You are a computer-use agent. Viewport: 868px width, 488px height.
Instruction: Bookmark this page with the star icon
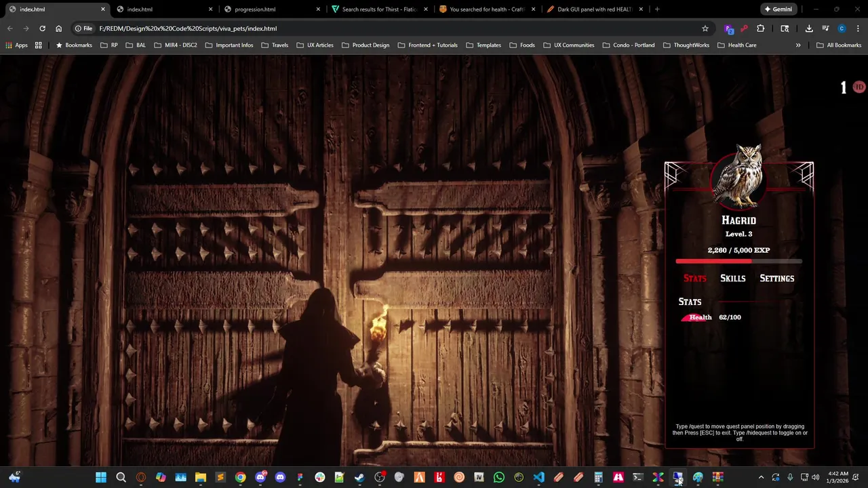point(705,28)
